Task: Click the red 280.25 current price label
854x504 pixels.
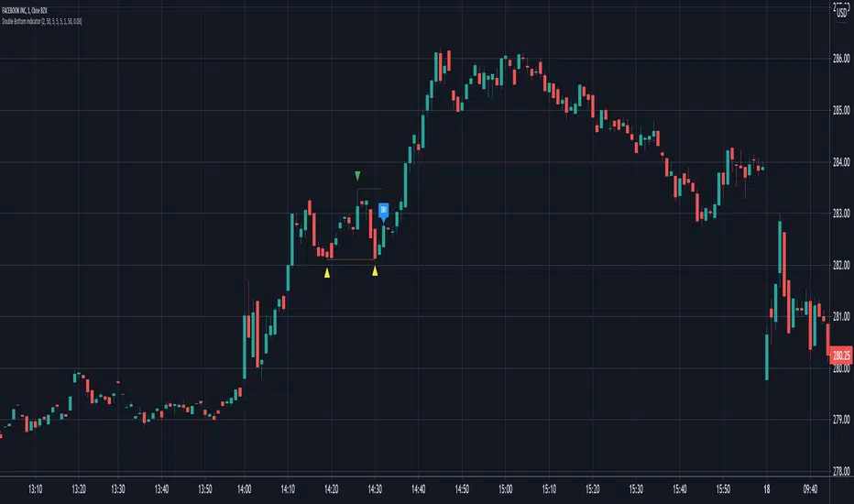Action: coord(841,356)
